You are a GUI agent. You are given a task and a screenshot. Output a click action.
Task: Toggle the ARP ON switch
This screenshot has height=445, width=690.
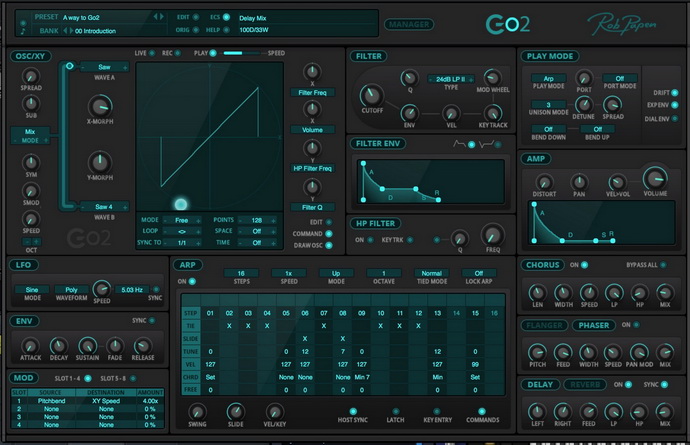click(x=192, y=281)
